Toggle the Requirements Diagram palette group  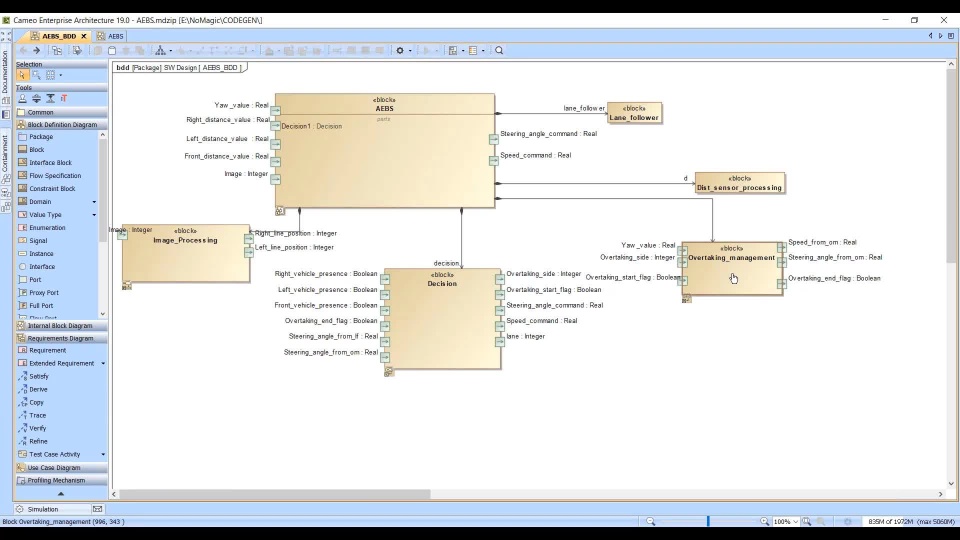click(61, 338)
